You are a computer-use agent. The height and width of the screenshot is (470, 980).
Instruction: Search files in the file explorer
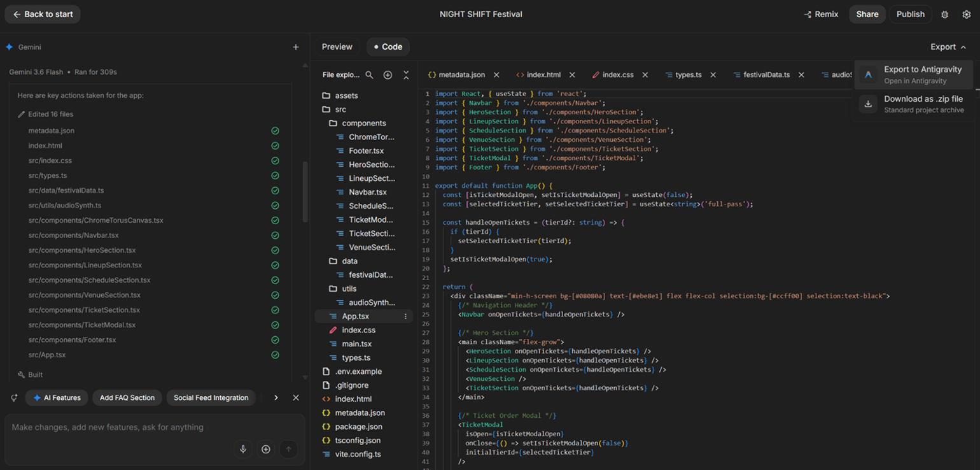point(369,75)
